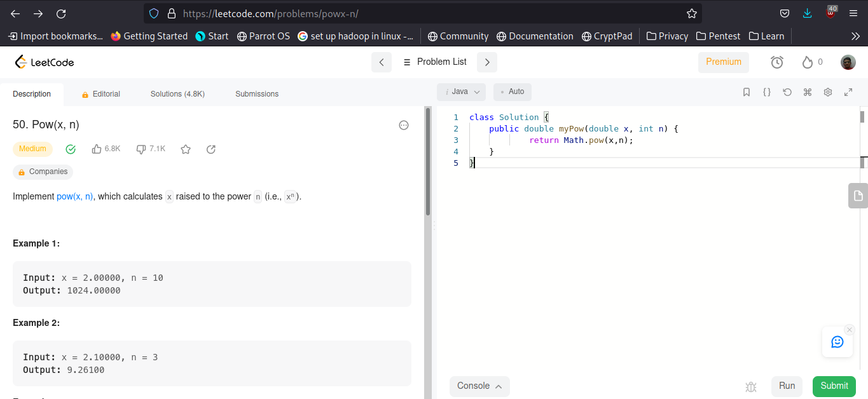This screenshot has width=868, height=399.
Task: Go back with the browser back arrow
Action: [15, 13]
